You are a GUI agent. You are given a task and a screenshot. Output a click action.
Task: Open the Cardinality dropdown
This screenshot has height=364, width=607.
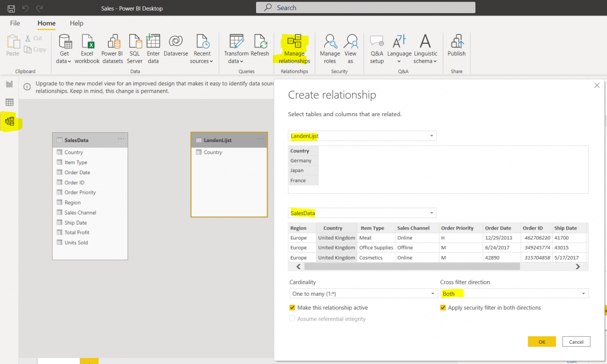(x=363, y=293)
